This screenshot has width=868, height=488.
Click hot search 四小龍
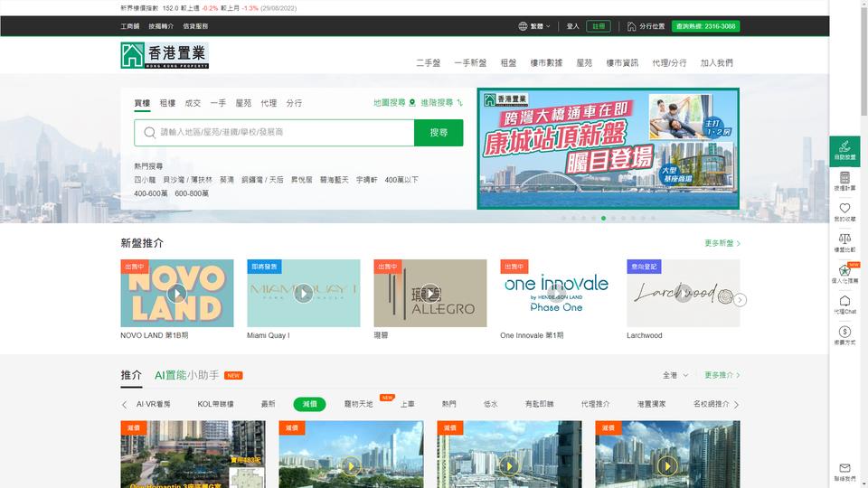click(x=145, y=180)
